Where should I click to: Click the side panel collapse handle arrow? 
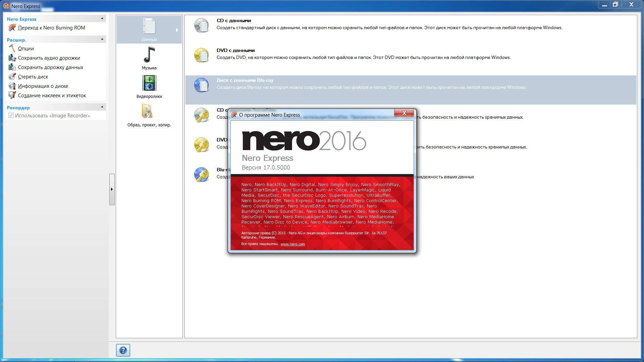(x=112, y=189)
